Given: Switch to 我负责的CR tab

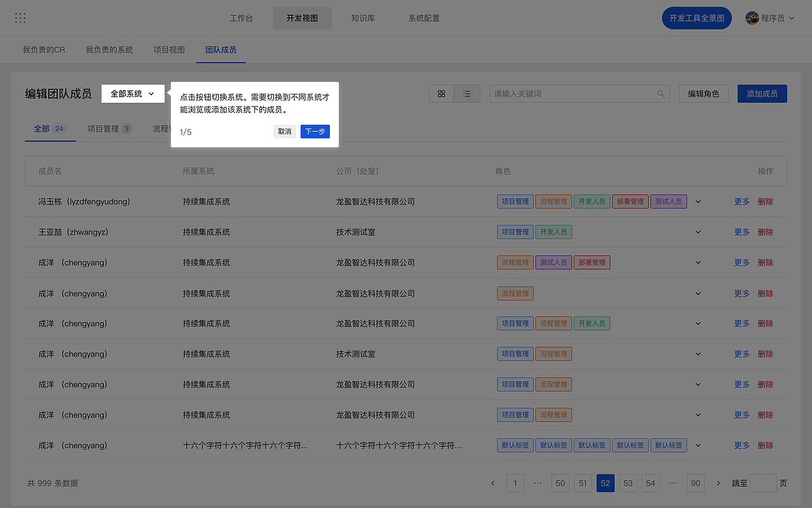Looking at the screenshot, I should point(43,50).
